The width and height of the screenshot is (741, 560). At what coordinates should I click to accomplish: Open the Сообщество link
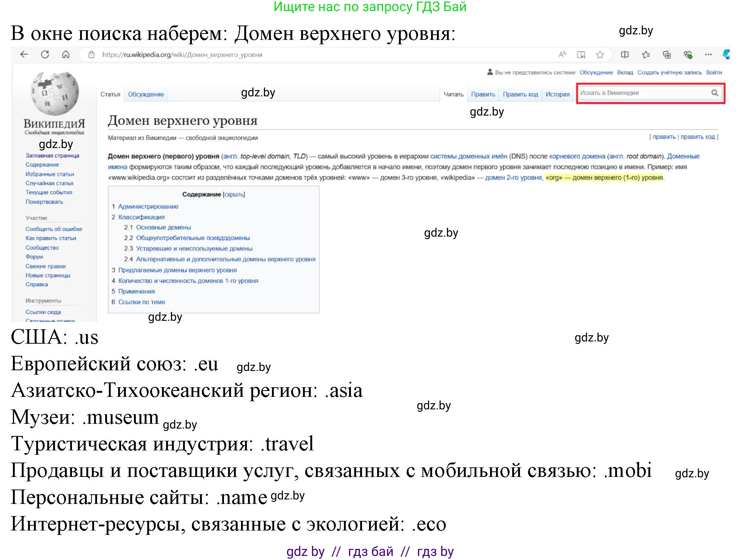tap(42, 248)
